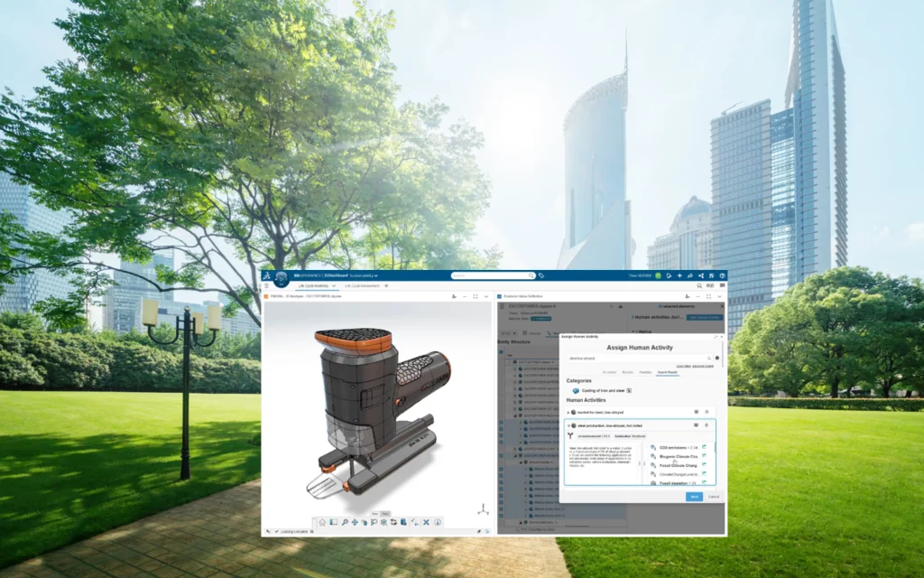Click the blue X icon in viewer toolbar
Viewport: 924px width, 578px height.
point(426,522)
